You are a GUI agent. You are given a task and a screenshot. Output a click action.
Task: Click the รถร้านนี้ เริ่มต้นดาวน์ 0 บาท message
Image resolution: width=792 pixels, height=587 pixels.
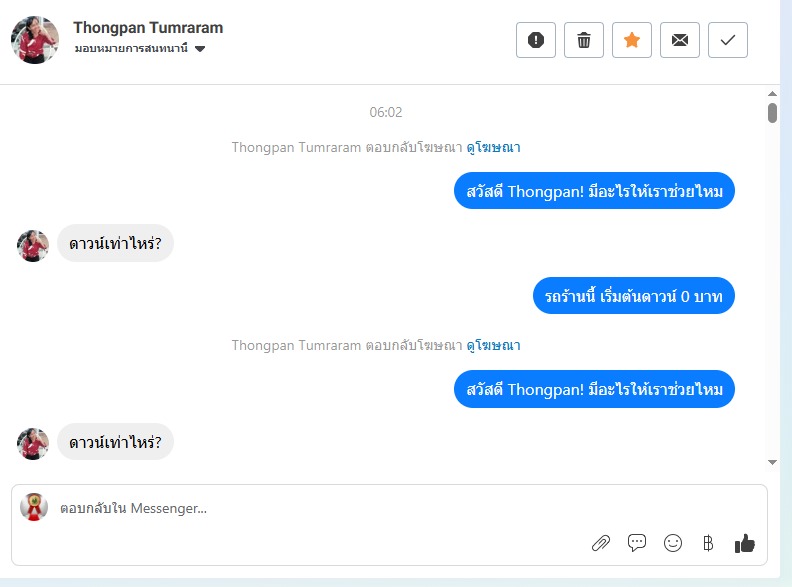pos(634,296)
